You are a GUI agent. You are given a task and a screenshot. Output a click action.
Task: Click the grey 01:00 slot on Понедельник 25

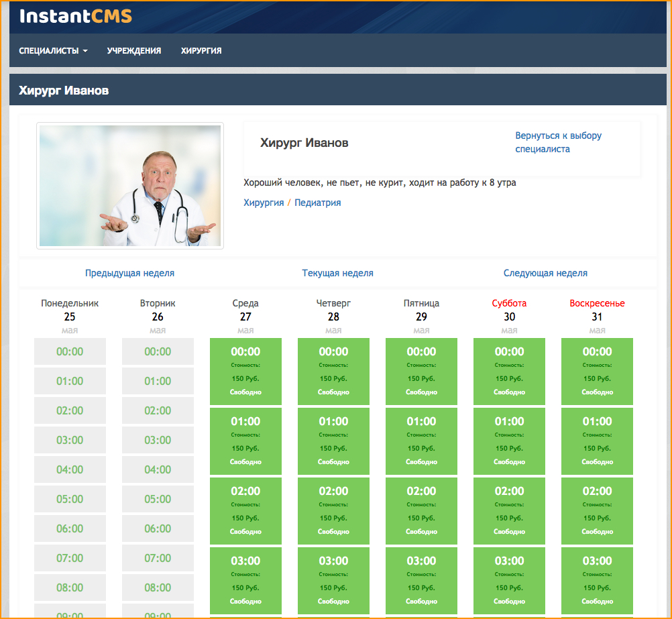click(x=70, y=381)
